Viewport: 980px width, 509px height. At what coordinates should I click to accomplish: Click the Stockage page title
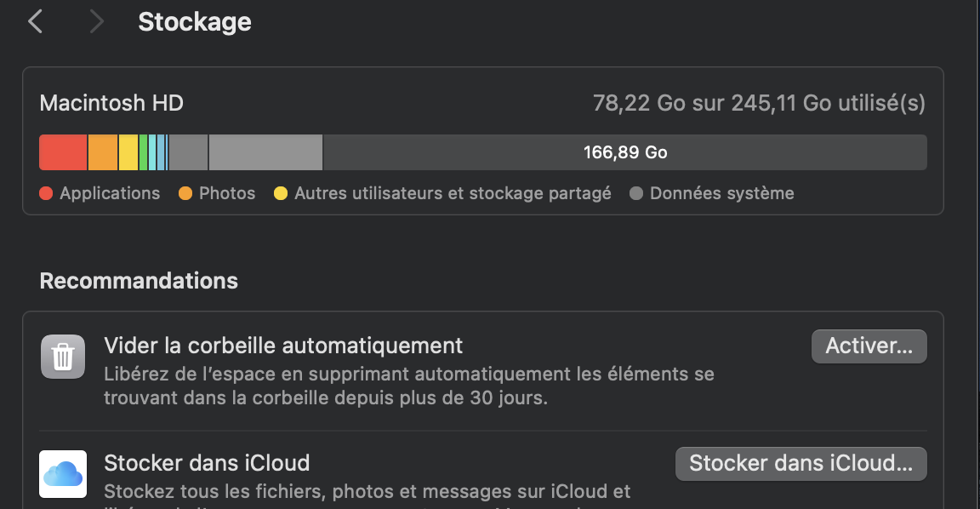pos(195,22)
